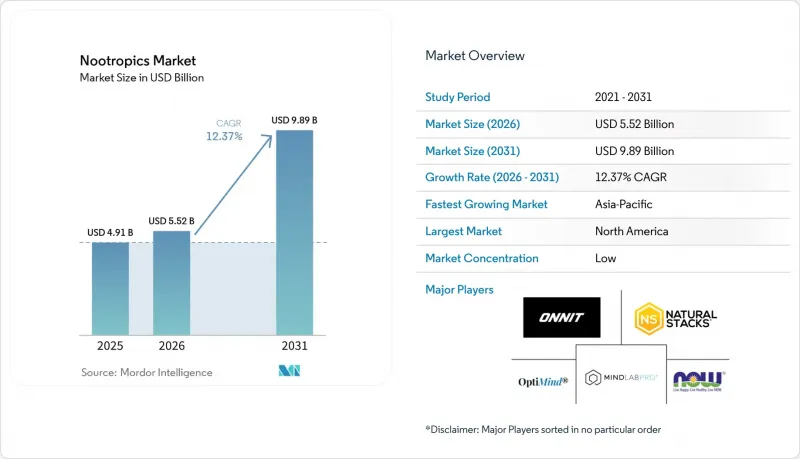Click the USD 9.89 B value label
The image size is (800, 459).
pyautogui.click(x=294, y=120)
